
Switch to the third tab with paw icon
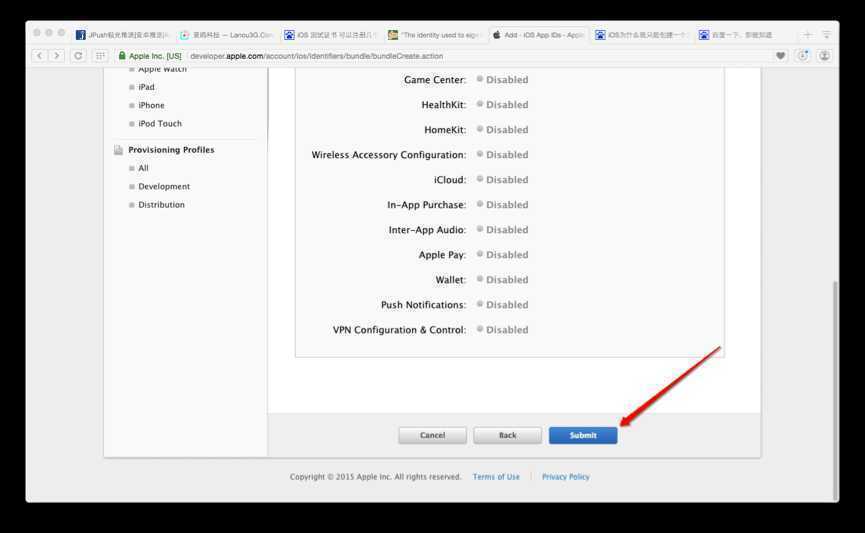pos(330,35)
